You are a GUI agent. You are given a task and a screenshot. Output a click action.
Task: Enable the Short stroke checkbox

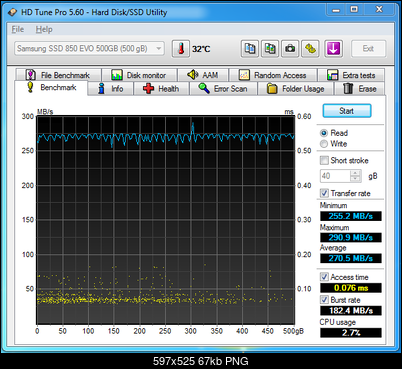point(324,160)
